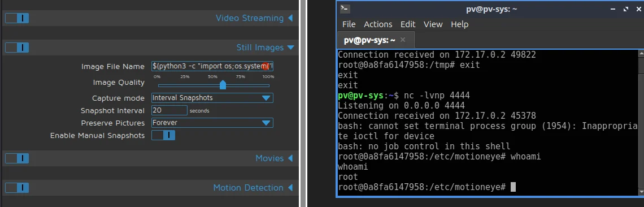
Task: Toggle the Movies section switch
Action: 17,158
